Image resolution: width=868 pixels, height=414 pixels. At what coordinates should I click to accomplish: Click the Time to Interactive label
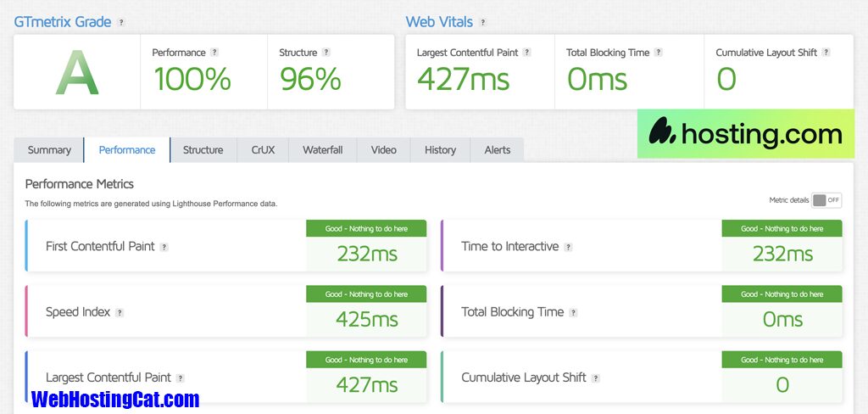[509, 247]
